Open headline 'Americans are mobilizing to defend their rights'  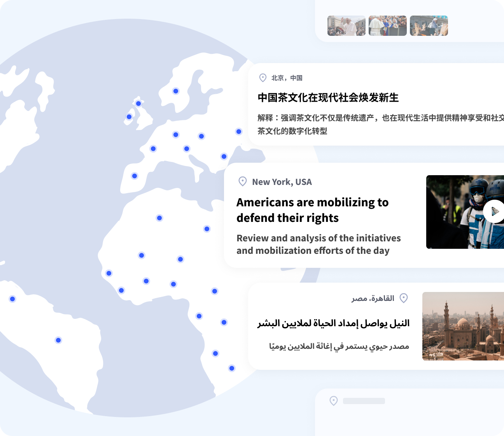click(312, 210)
